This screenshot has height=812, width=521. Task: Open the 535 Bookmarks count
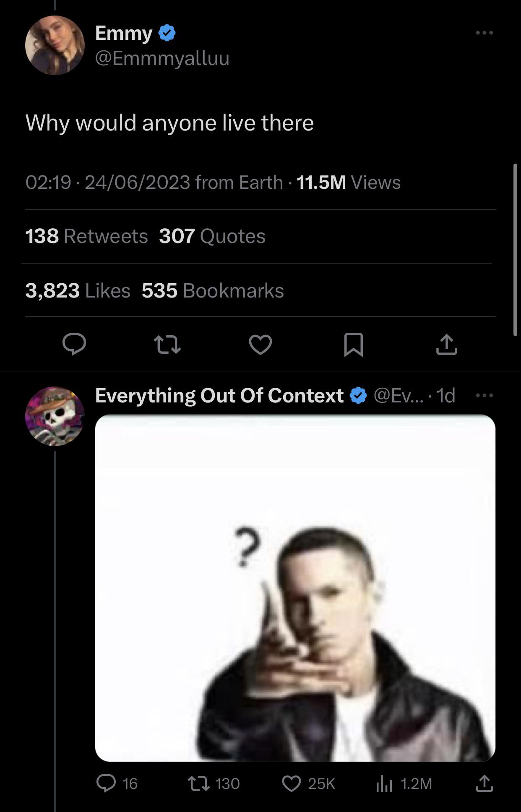click(213, 290)
